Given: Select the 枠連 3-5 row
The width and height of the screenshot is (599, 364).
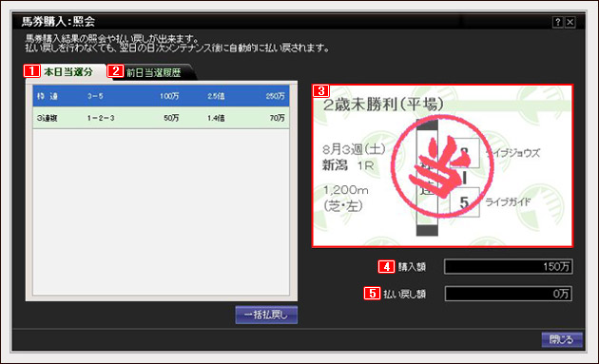Looking at the screenshot, I should (161, 96).
